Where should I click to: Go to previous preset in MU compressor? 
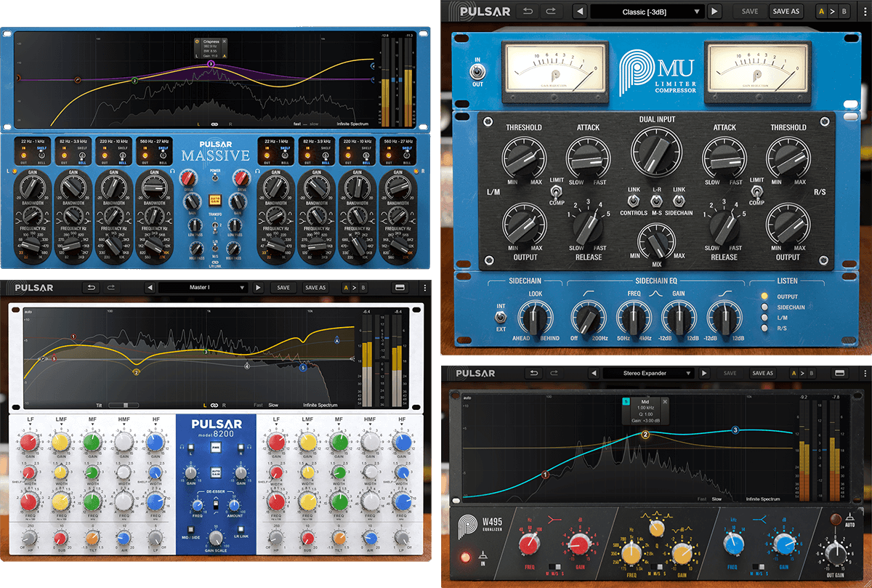click(580, 12)
